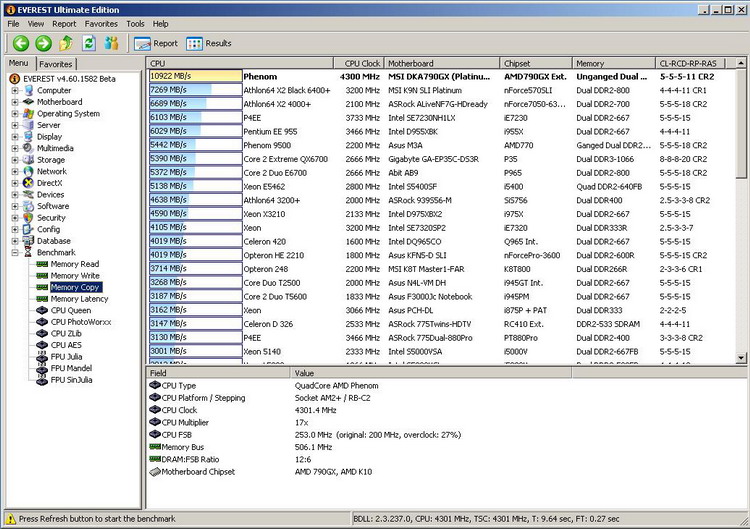Open the Report toolbar button
The height and width of the screenshot is (529, 750).
156,44
